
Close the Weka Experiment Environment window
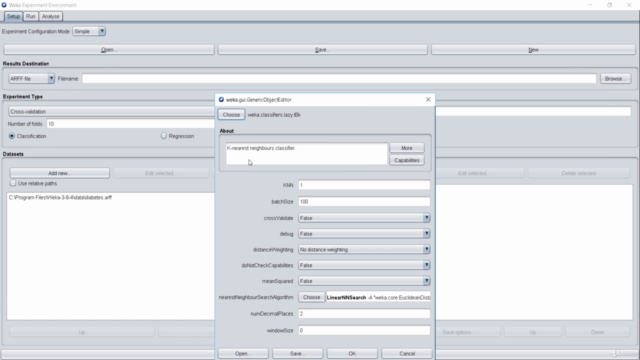pyautogui.click(x=629, y=5)
